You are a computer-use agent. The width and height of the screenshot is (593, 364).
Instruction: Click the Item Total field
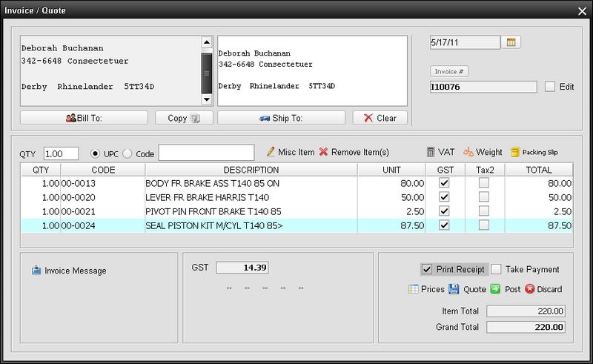tap(526, 311)
